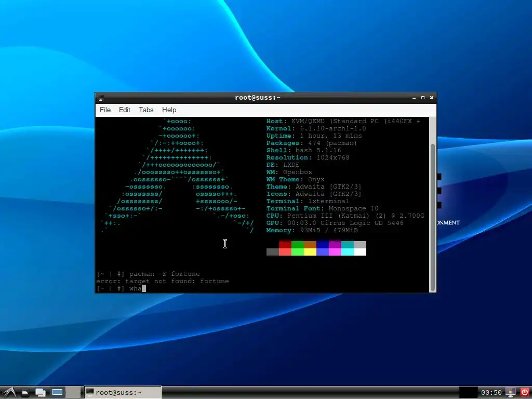Select the root@suss:~ taskbar button
The height and width of the screenshot is (399, 532).
(123, 393)
